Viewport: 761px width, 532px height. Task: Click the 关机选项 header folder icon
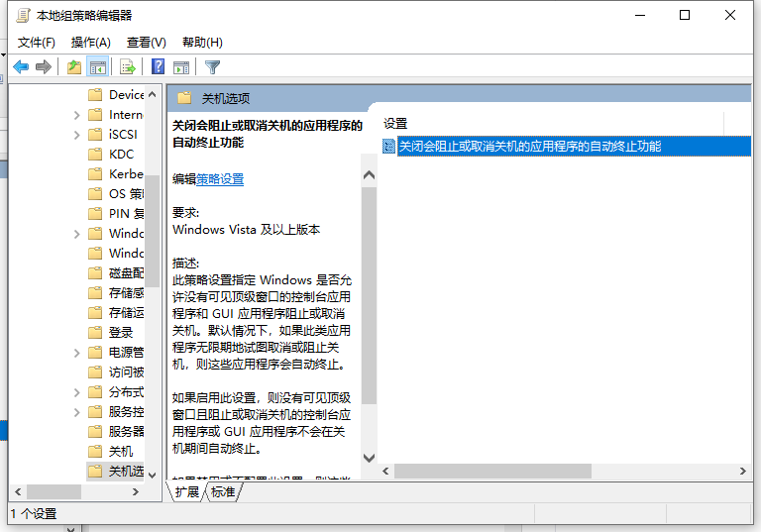[x=184, y=98]
